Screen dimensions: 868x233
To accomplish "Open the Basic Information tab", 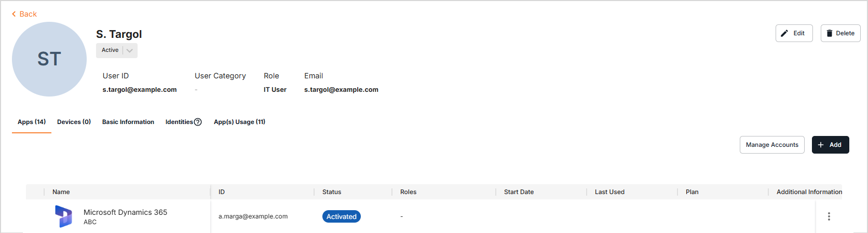I will click(128, 122).
